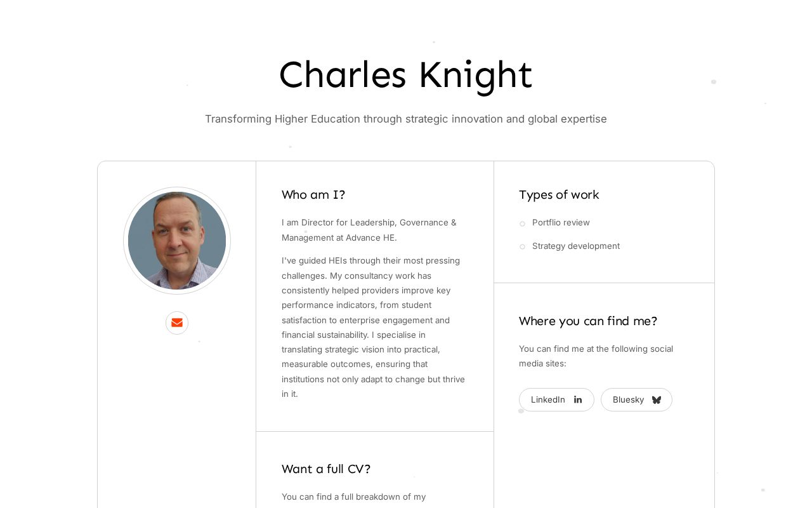Click the Want a full CV? heading

click(326, 469)
